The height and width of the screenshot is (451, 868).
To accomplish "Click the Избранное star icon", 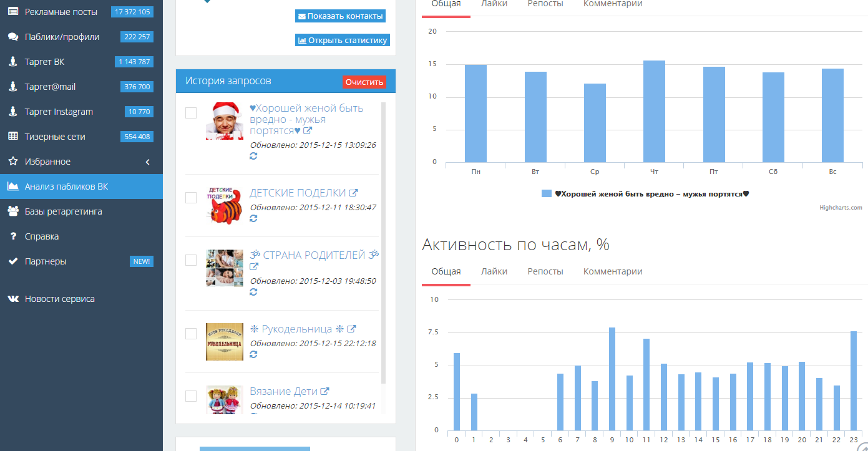I will (x=12, y=162).
